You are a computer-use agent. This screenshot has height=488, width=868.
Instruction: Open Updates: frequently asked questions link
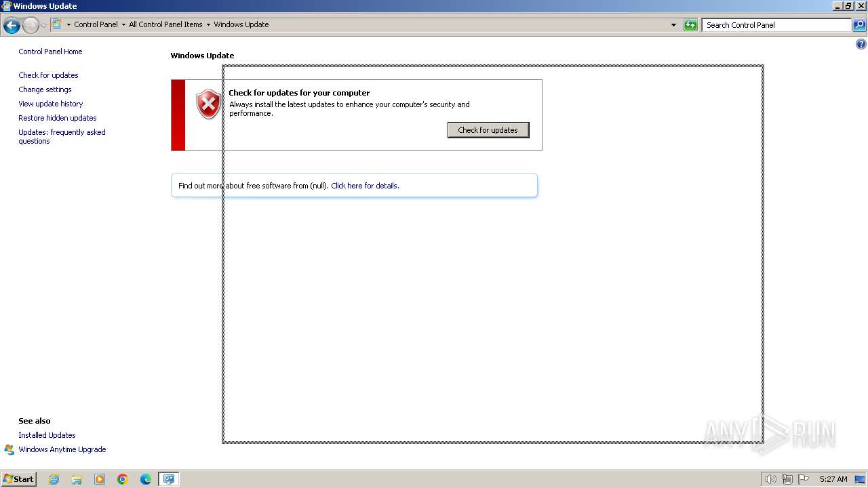coord(62,136)
